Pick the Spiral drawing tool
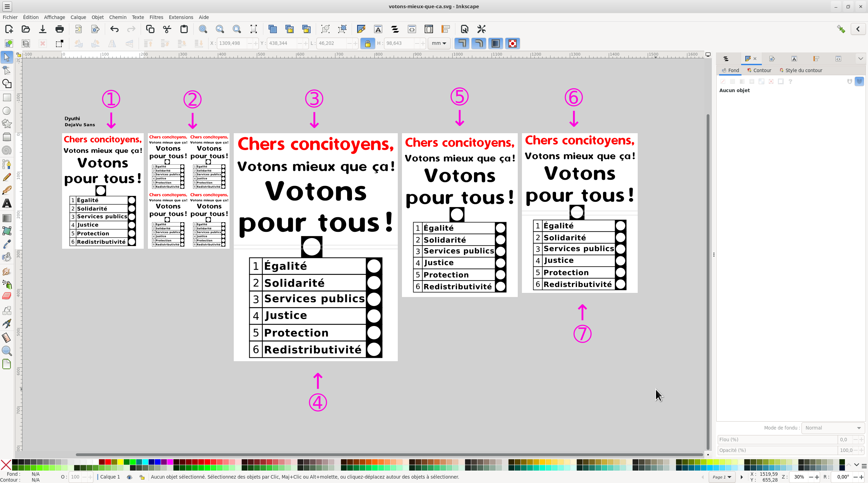Screen dimensions: 868x483 (x=7, y=150)
